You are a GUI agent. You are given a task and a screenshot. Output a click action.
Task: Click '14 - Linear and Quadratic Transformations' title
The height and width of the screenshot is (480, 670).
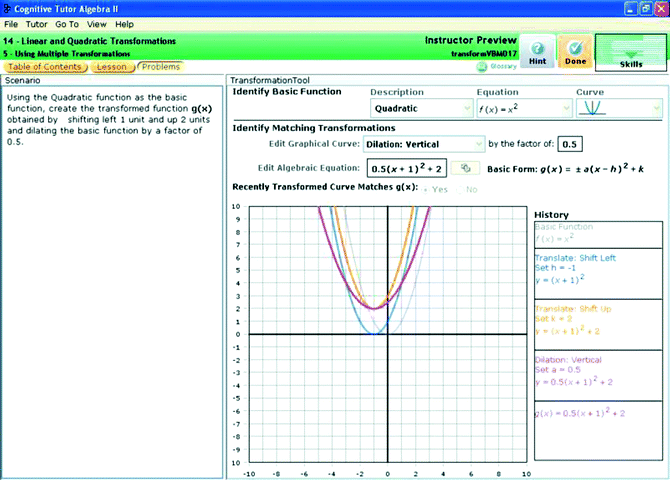click(x=89, y=41)
